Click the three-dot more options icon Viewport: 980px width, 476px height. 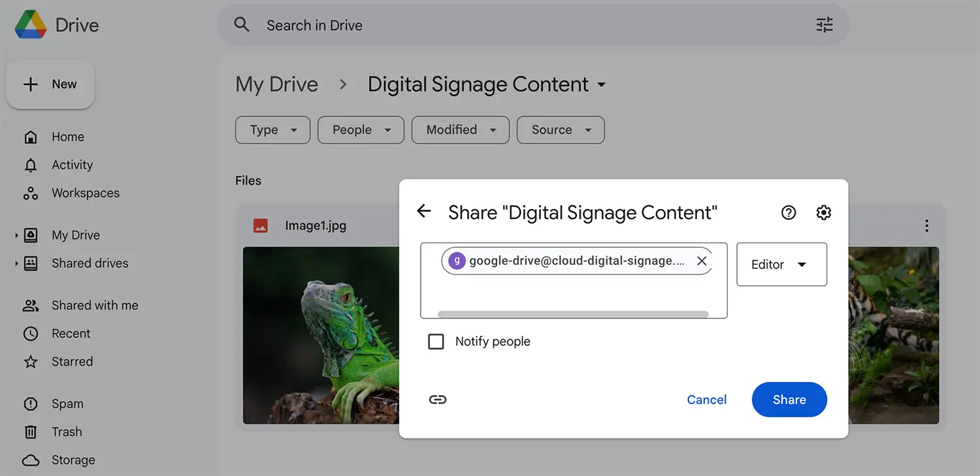pos(926,226)
